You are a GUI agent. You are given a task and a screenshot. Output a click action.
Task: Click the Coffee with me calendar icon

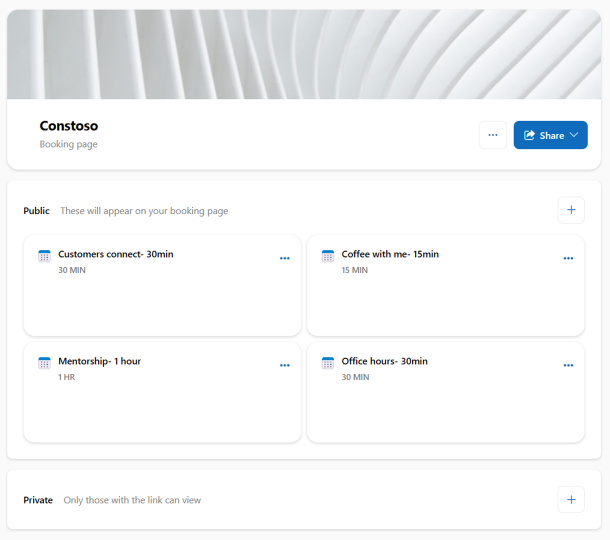(328, 256)
